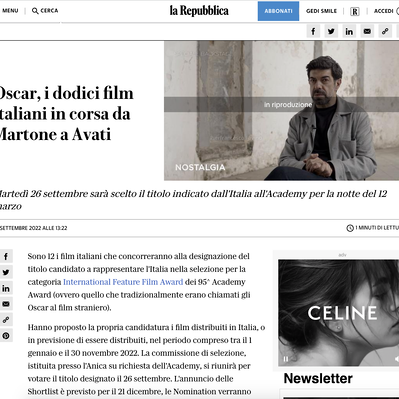Click the boxed R icon in header
Viewport: 399px width, 399px height.
(355, 12)
